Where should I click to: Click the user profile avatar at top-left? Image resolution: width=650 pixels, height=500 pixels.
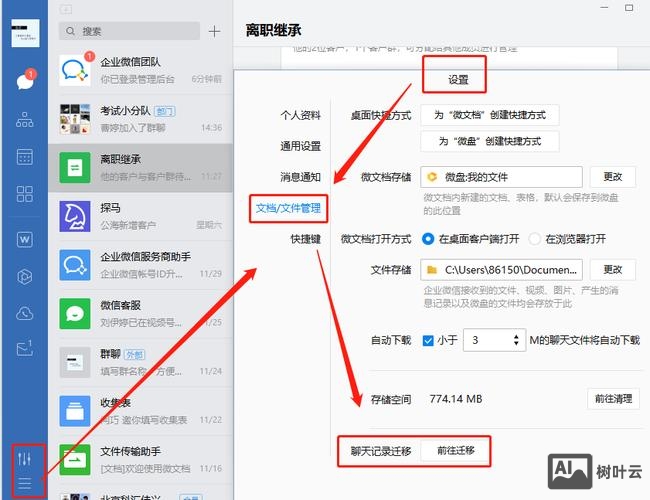pos(25,33)
